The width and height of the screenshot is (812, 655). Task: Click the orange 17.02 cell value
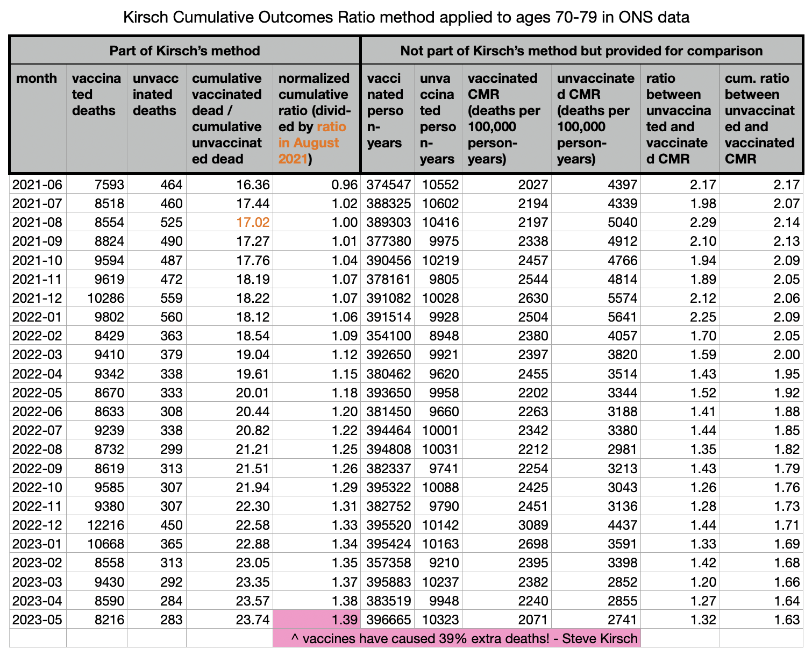point(253,223)
